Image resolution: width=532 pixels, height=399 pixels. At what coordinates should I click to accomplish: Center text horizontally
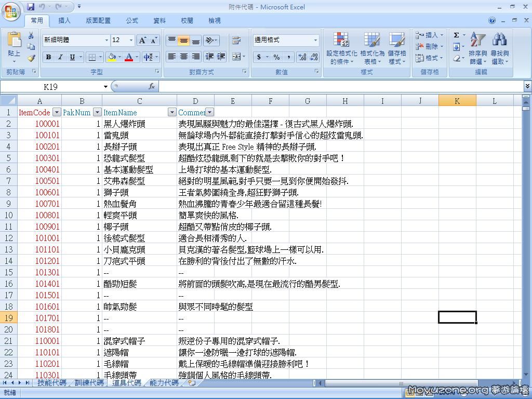183,56
